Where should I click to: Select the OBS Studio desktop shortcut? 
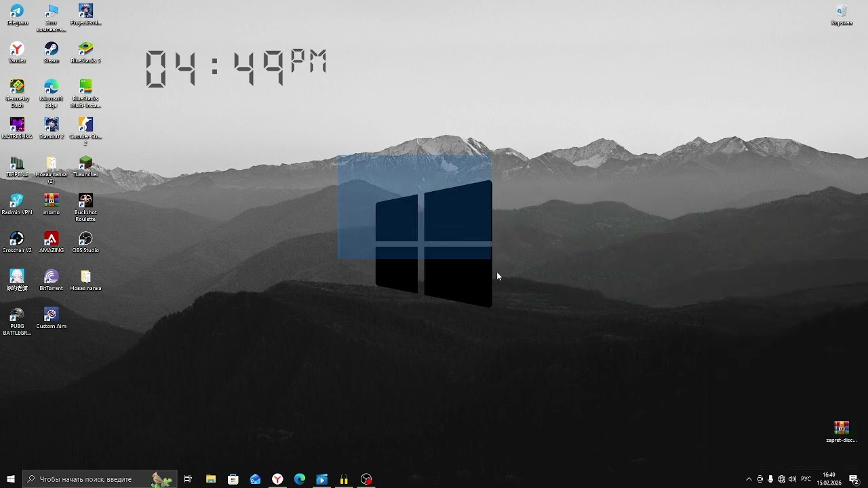85,243
